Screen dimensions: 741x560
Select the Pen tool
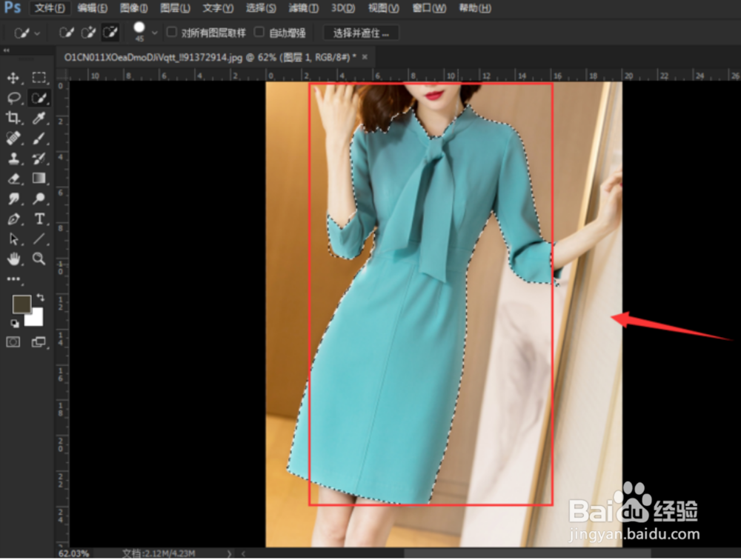point(13,219)
